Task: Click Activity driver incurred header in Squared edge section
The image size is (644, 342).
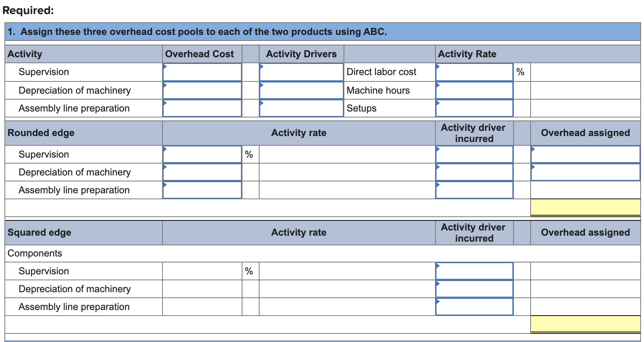Action: pos(473,233)
